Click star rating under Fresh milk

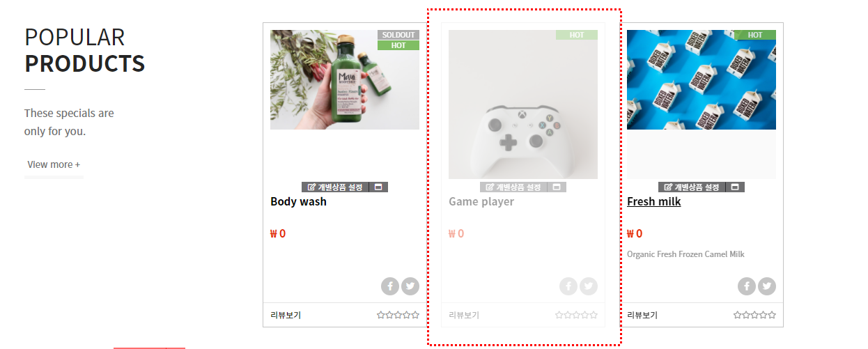point(754,315)
